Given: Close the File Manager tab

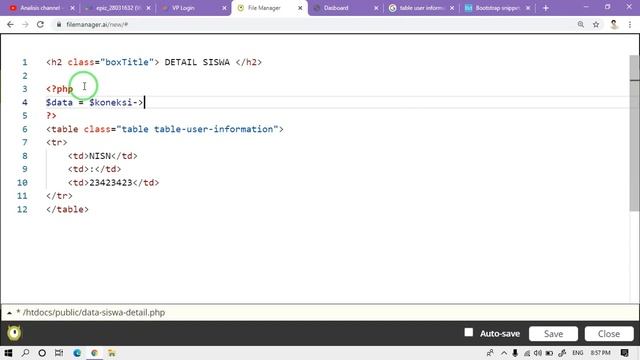Looking at the screenshot, I should [300, 8].
